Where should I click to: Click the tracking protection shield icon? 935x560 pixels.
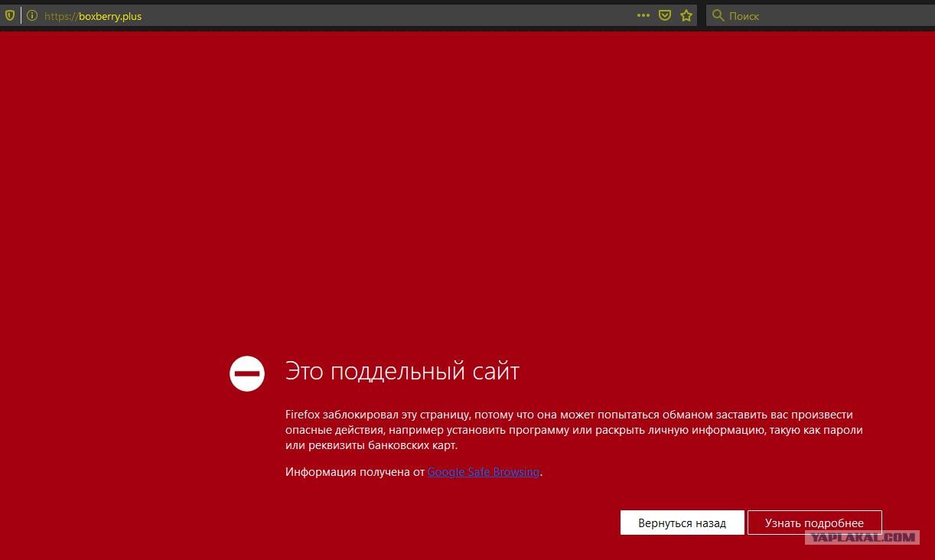pyautogui.click(x=10, y=15)
